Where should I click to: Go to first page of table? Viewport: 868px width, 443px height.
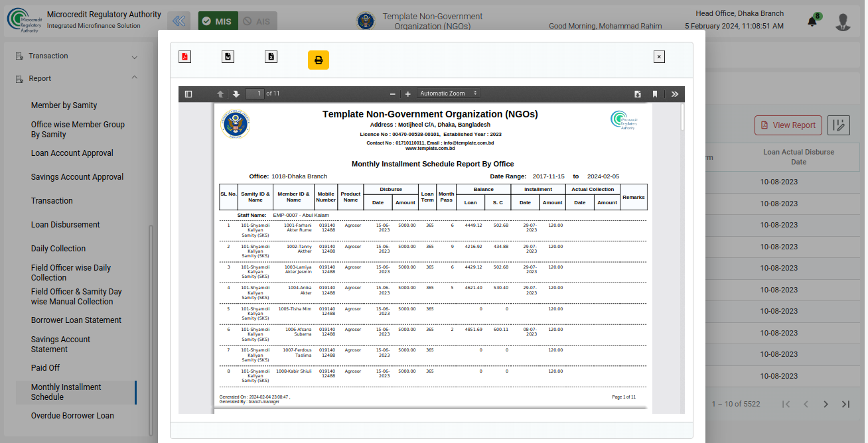coord(786,404)
